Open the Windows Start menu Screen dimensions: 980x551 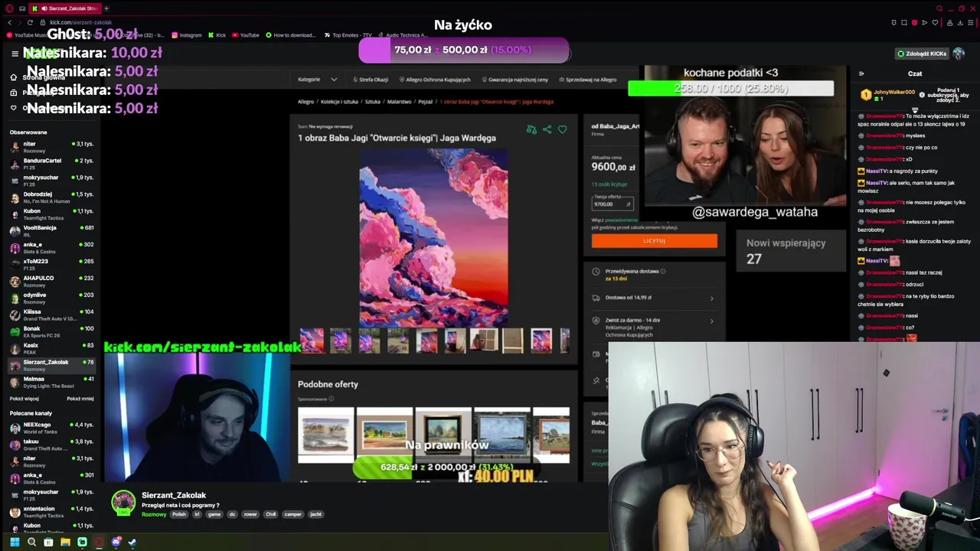(14, 542)
